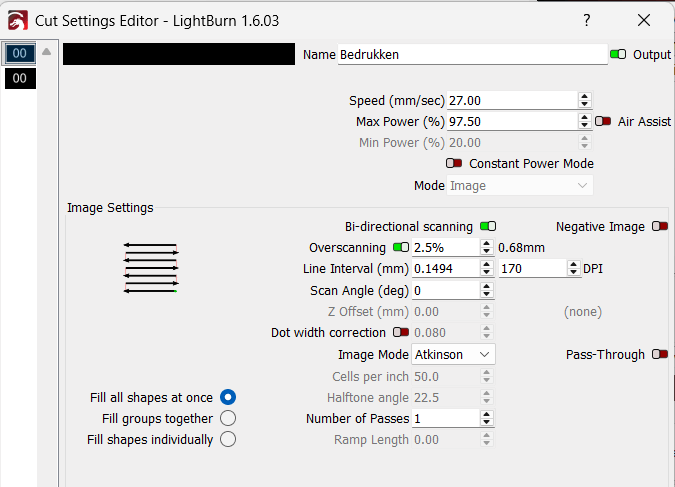The image size is (675, 487).
Task: Increase Max Power with up stepper arrow
Action: coord(584,118)
